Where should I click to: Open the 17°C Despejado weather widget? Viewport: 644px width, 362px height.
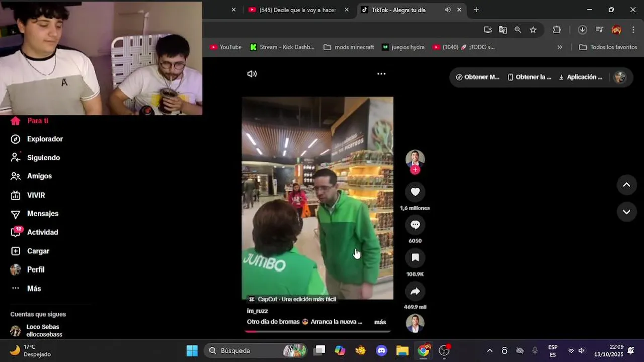[30, 350]
